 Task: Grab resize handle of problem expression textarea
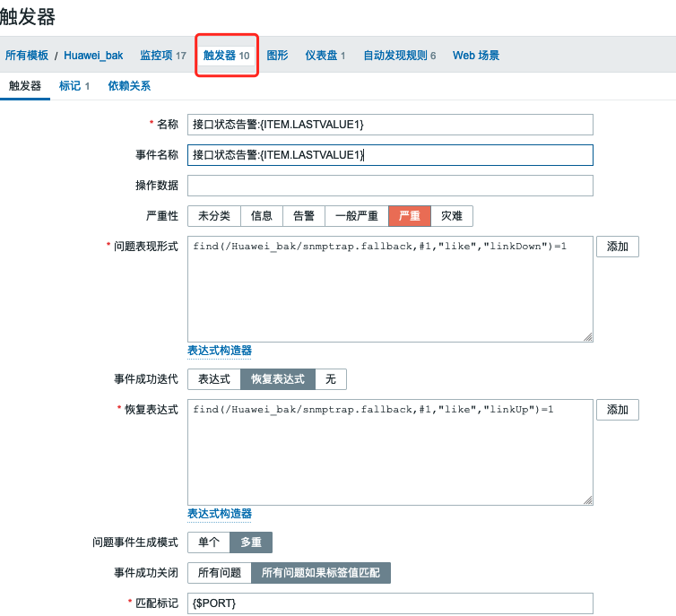click(x=588, y=337)
